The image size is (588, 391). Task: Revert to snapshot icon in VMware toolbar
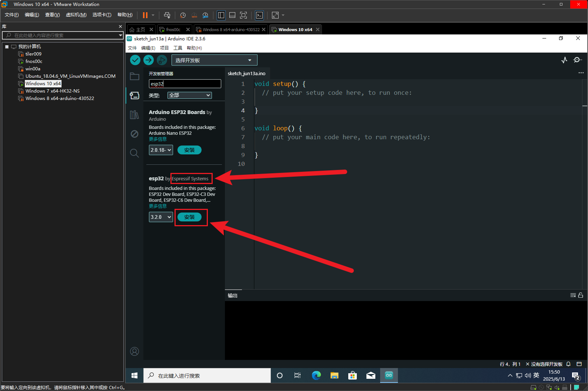194,15
